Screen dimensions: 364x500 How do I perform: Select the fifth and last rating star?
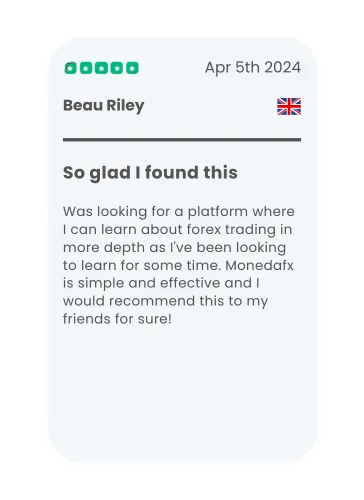(132, 68)
